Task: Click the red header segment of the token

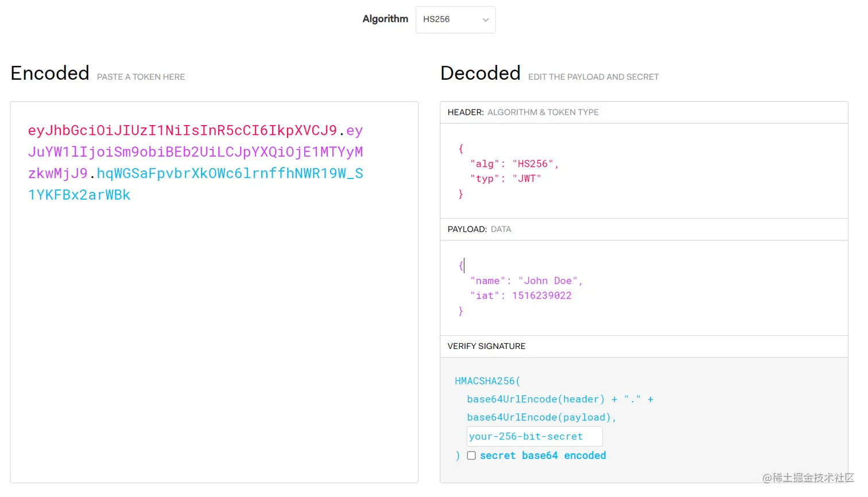Action: (182, 131)
